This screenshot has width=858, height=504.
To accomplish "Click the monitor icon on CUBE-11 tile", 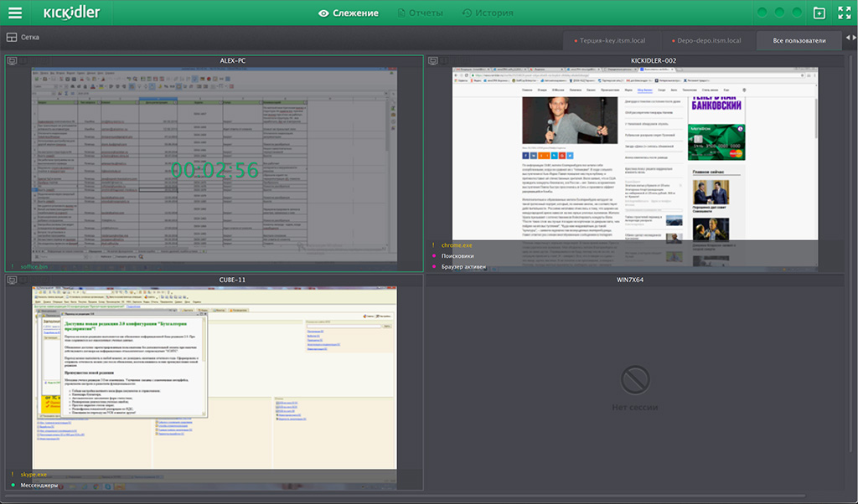I will coord(12,280).
